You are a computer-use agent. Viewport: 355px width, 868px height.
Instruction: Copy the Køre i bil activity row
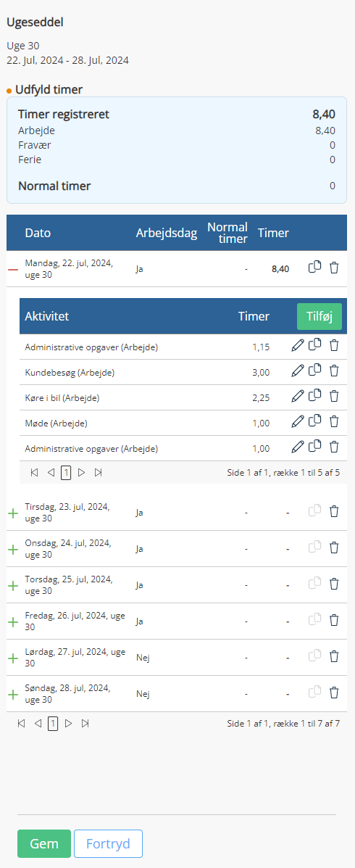pyautogui.click(x=314, y=396)
